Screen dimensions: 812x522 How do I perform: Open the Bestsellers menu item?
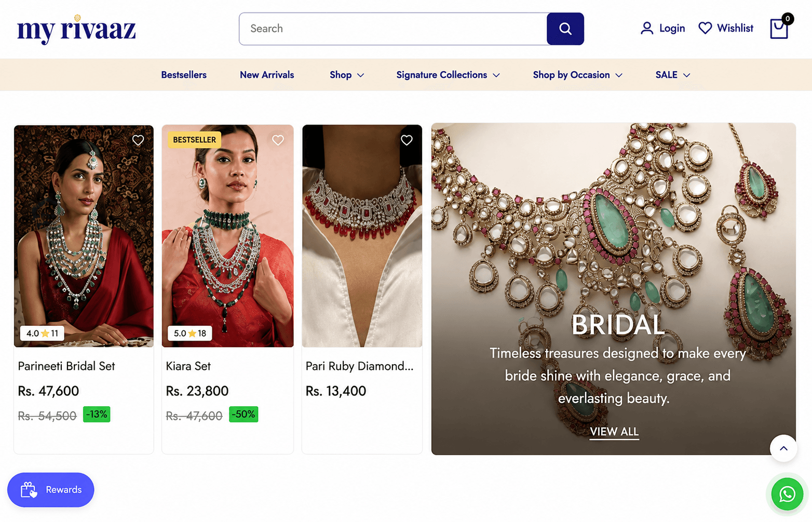pos(184,75)
